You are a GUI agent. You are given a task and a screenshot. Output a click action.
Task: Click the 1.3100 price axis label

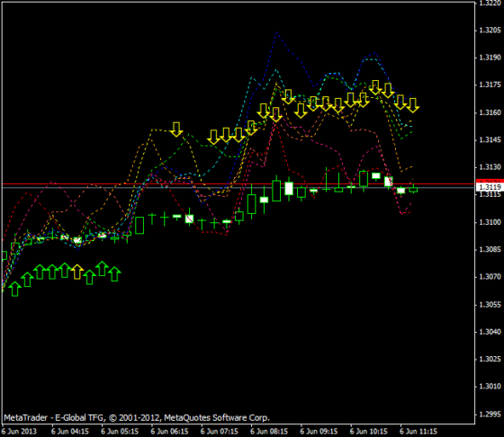[x=490, y=222]
